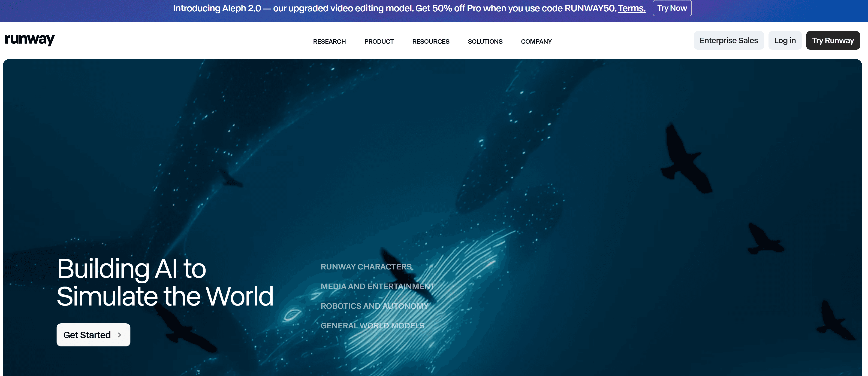
Task: Select Media and Entertainment link
Action: [x=378, y=286]
